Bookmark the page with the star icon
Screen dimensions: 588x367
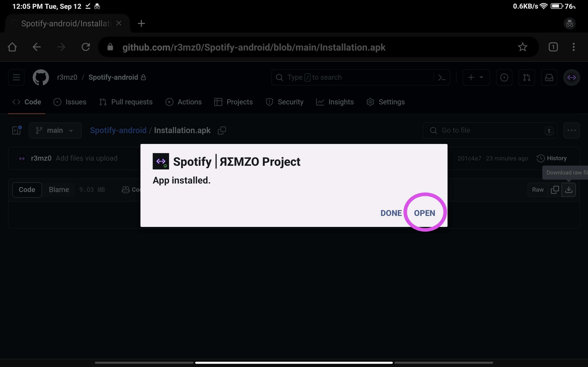tap(522, 47)
